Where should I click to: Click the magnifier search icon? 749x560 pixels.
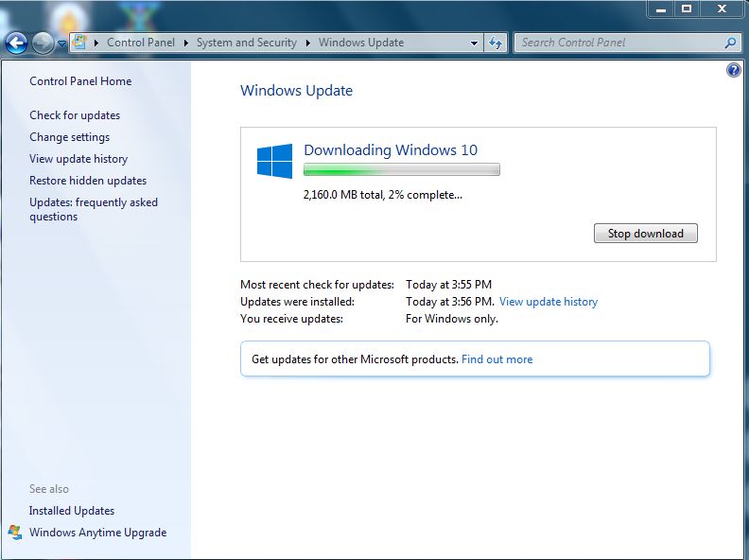(x=730, y=43)
